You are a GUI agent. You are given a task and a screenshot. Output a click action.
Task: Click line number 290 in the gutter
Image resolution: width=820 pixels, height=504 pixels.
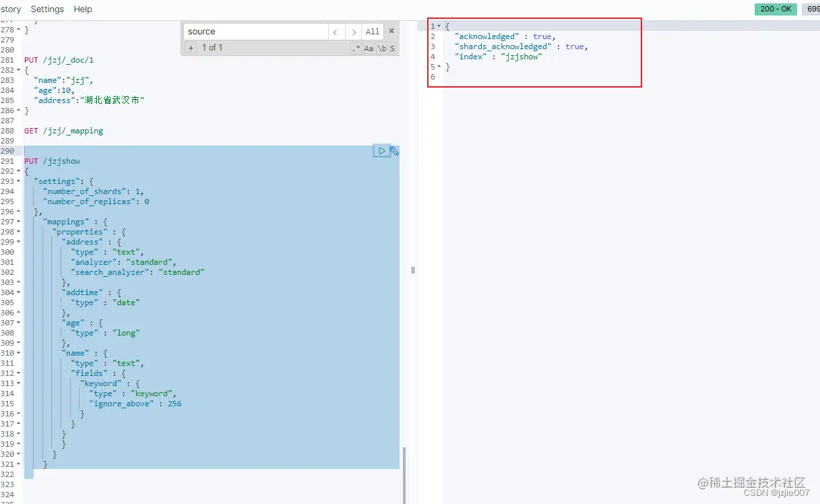pyautogui.click(x=7, y=151)
